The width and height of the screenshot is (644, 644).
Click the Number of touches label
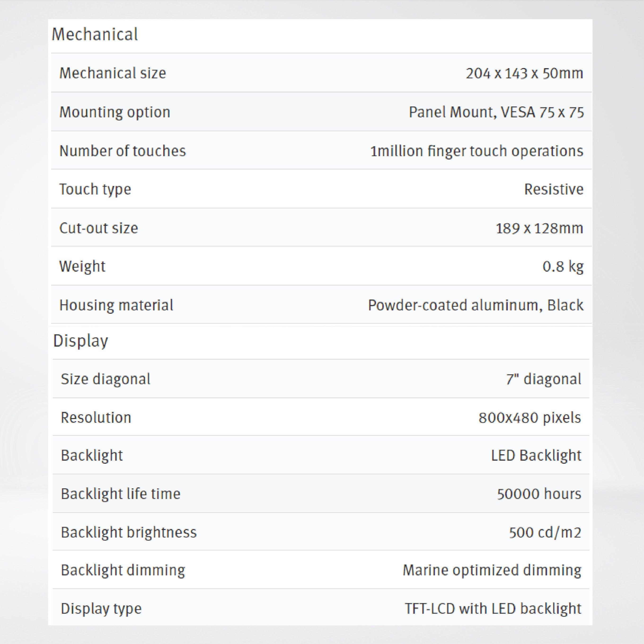pos(122,151)
